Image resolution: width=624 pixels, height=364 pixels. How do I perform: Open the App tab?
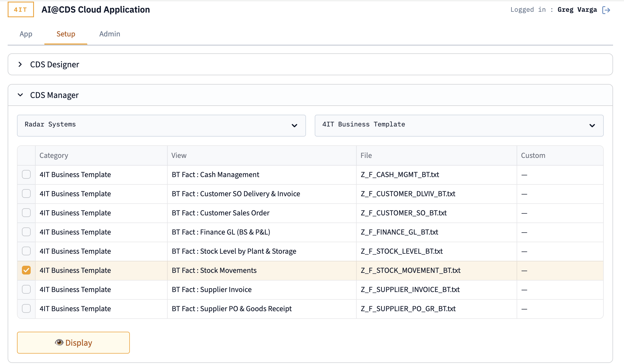pyautogui.click(x=26, y=34)
